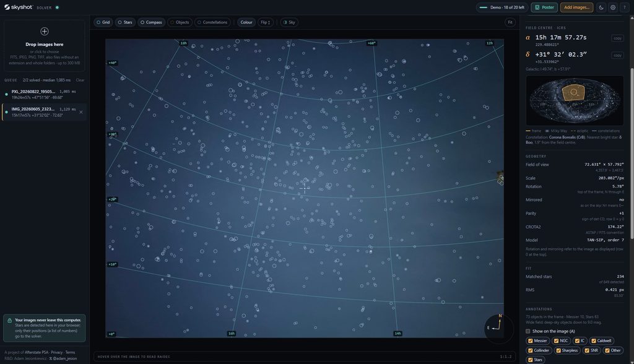
Task: Toggle dark mode with the moon icon
Action: click(601, 7)
